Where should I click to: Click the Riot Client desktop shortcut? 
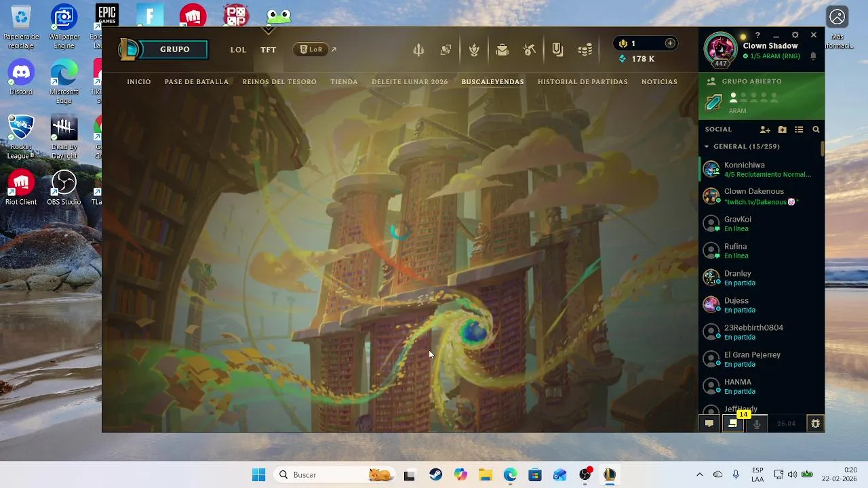click(21, 188)
